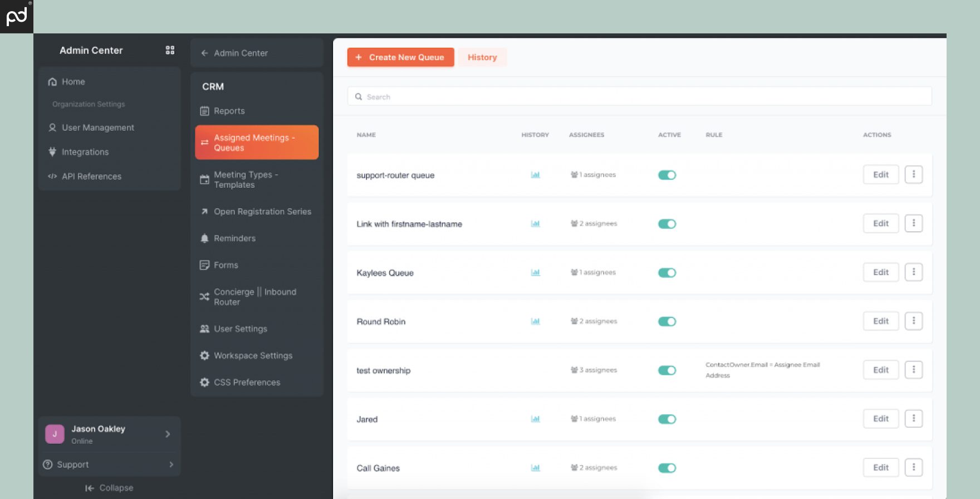Click the History button
This screenshot has height=499, width=980.
(x=482, y=57)
